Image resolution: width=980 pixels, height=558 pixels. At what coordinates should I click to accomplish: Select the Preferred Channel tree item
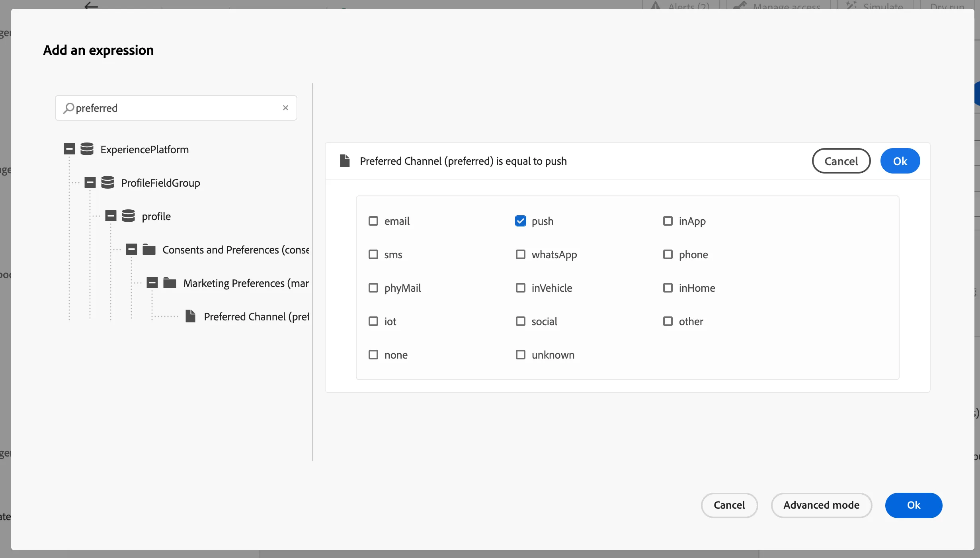pos(257,316)
